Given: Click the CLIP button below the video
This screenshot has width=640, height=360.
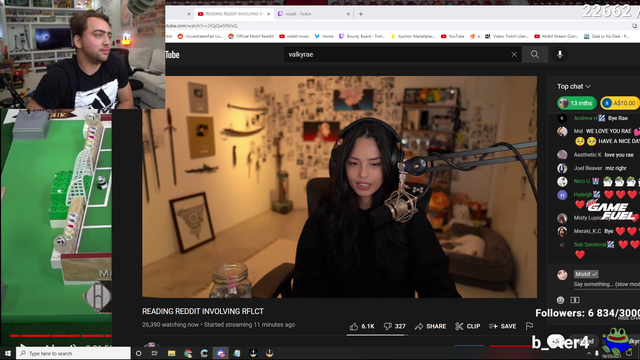Looking at the screenshot, I should coord(467,326).
